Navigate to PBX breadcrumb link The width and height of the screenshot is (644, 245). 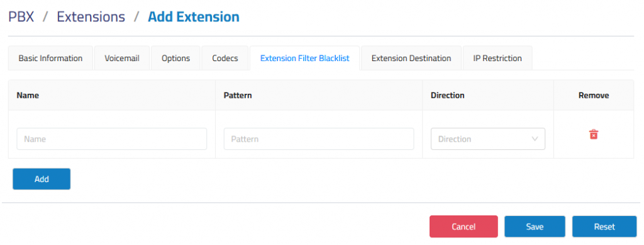(21, 17)
